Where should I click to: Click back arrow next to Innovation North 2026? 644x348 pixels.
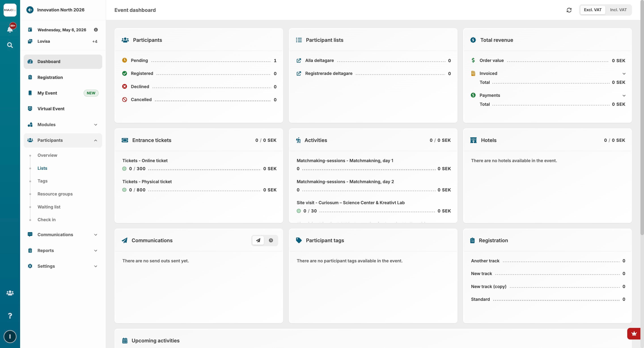pyautogui.click(x=30, y=10)
